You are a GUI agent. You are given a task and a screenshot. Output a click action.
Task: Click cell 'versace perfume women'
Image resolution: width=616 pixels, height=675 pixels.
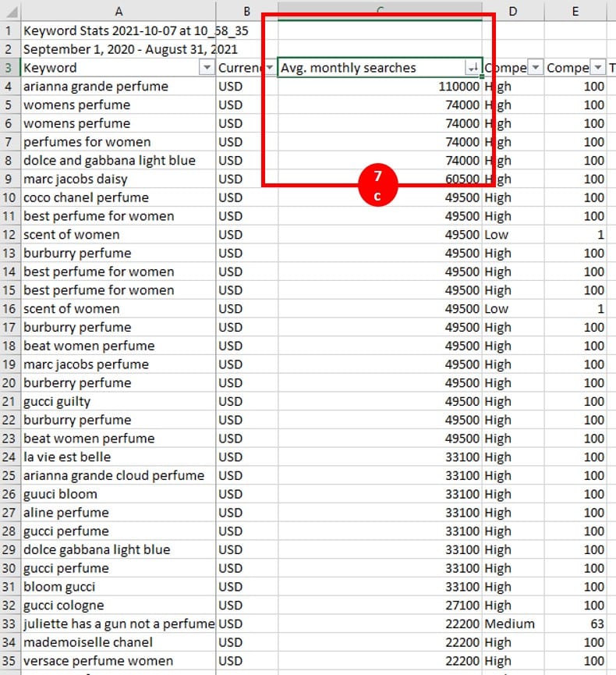point(119,661)
